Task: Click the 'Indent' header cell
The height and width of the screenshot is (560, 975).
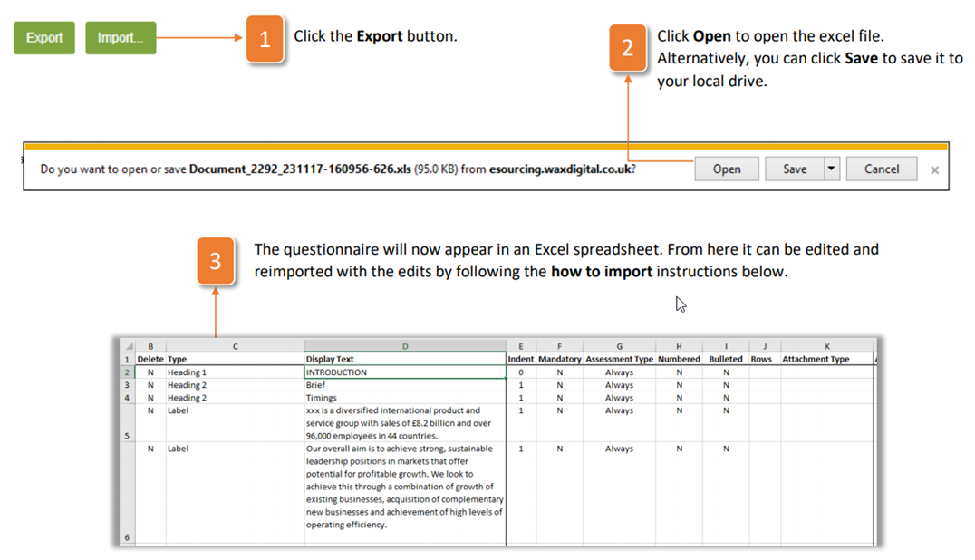Action: click(521, 359)
